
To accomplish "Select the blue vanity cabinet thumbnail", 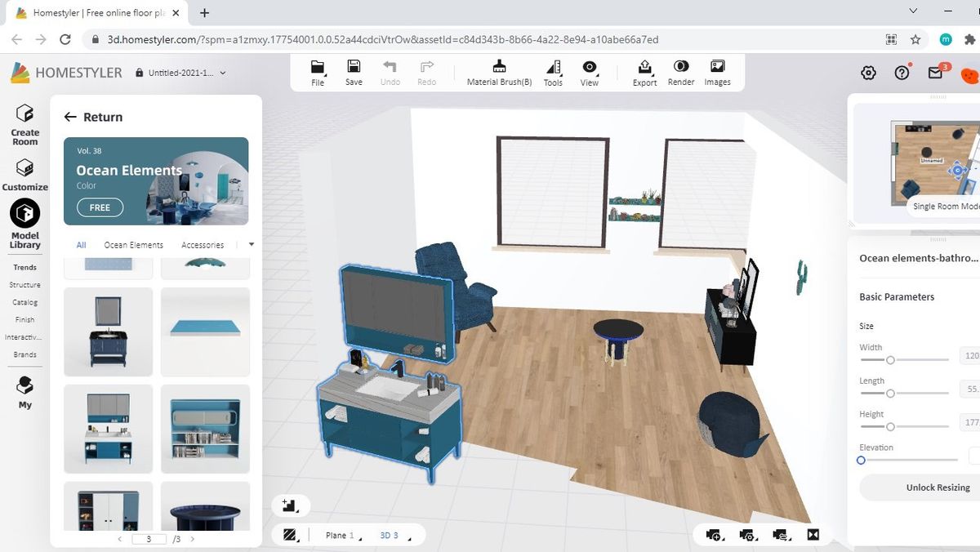I will pos(108,332).
